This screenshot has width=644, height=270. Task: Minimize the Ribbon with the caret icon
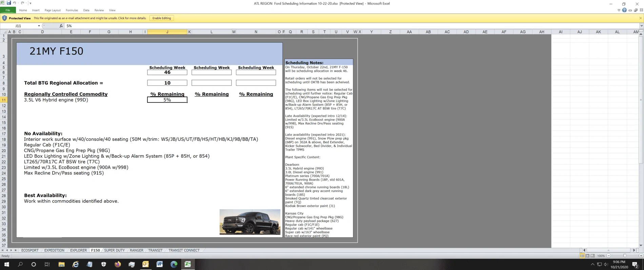coord(619,10)
